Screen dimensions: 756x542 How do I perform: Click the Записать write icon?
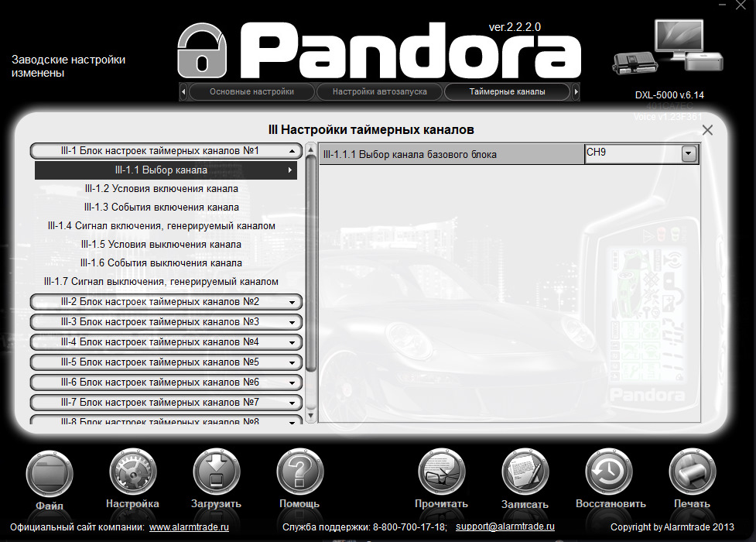[x=525, y=472]
